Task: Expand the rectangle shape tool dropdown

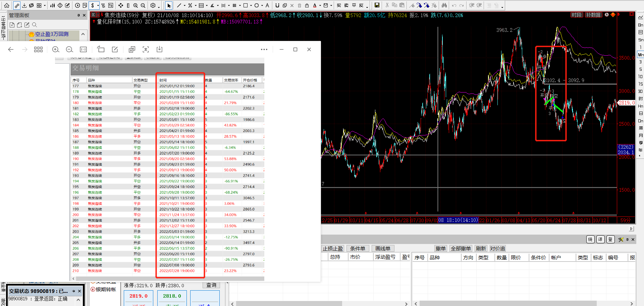Action: click(251, 6)
